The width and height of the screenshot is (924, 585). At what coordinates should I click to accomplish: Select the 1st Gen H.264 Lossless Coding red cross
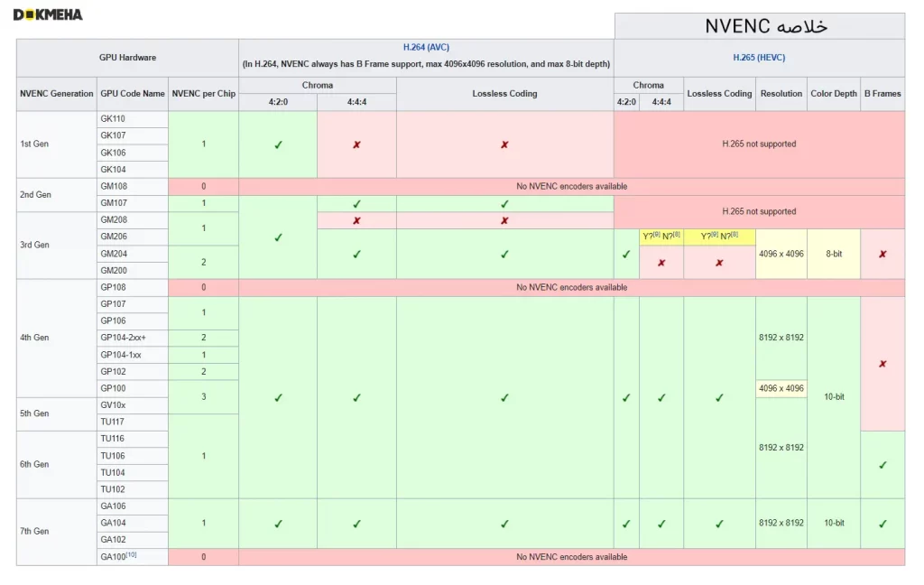[504, 144]
